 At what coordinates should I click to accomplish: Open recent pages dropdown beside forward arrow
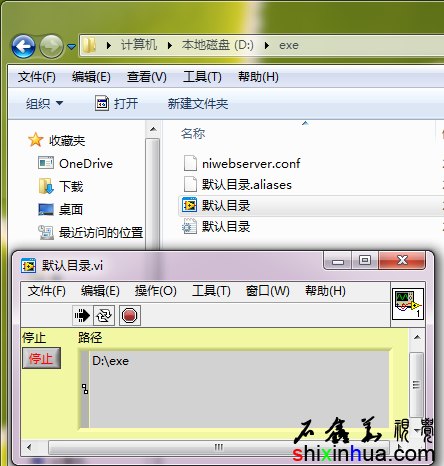click(71, 46)
